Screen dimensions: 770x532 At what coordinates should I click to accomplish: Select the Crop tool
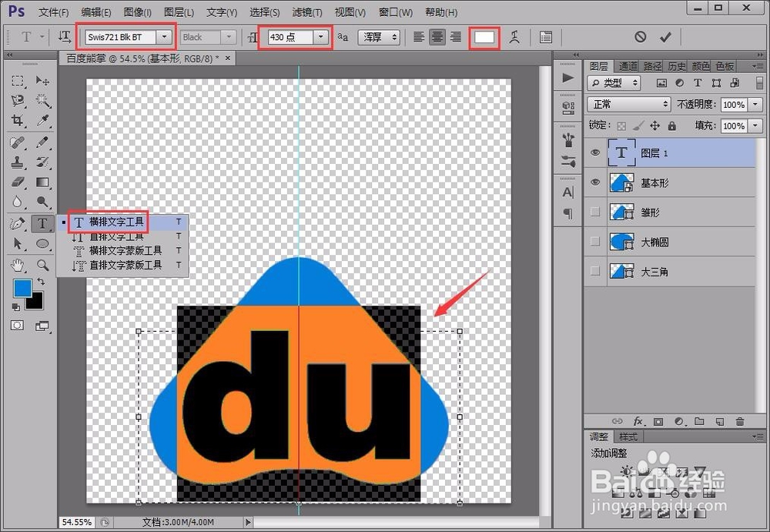click(18, 120)
